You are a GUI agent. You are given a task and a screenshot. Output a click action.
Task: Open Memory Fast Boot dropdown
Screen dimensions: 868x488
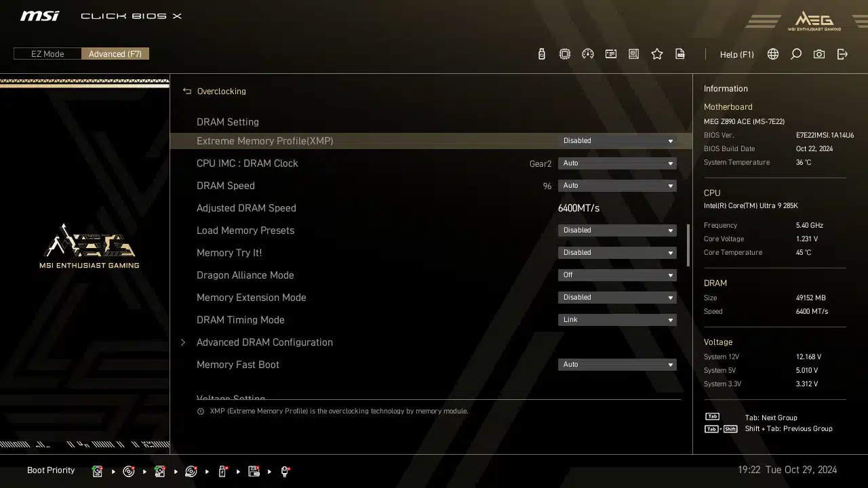click(x=617, y=365)
